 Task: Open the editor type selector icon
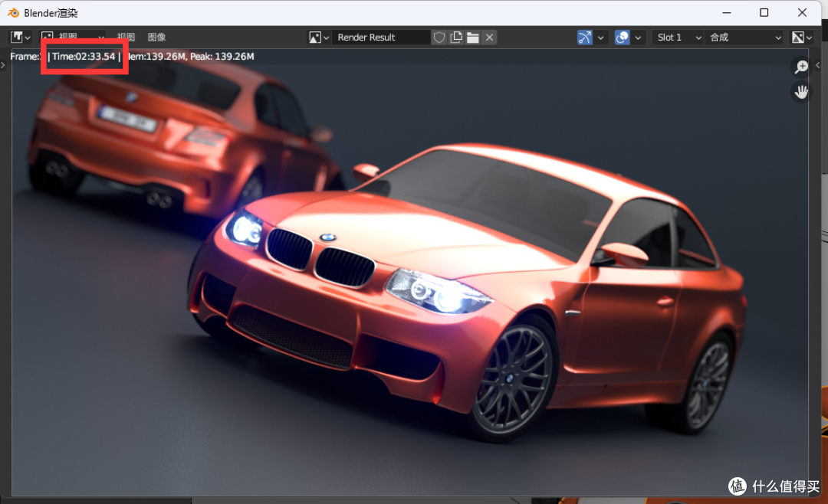(21, 38)
